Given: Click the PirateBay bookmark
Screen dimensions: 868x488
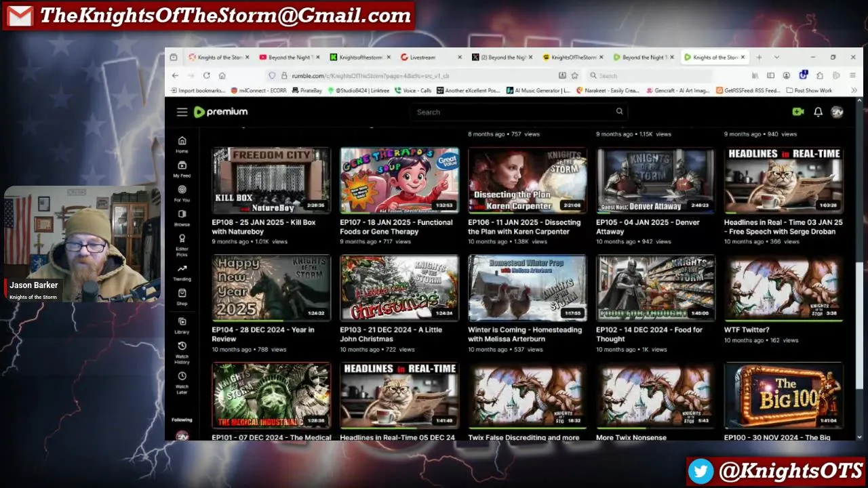Looking at the screenshot, I should point(307,90).
